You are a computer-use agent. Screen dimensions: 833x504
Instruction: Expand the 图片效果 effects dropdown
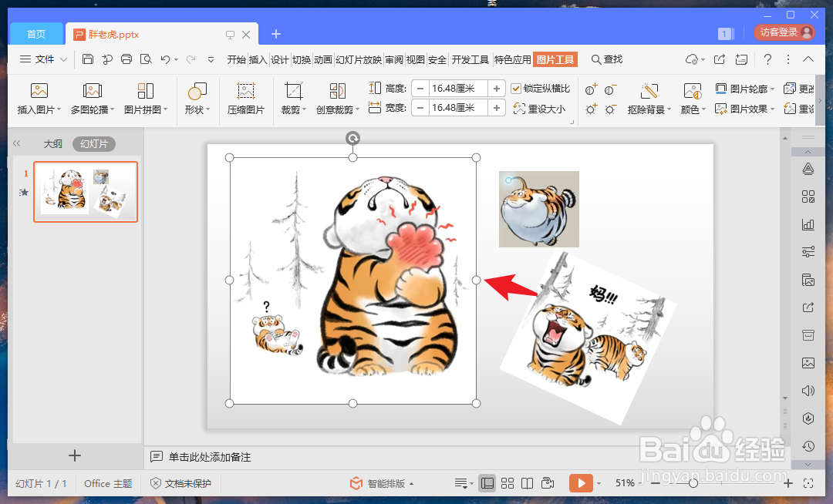pos(772,109)
